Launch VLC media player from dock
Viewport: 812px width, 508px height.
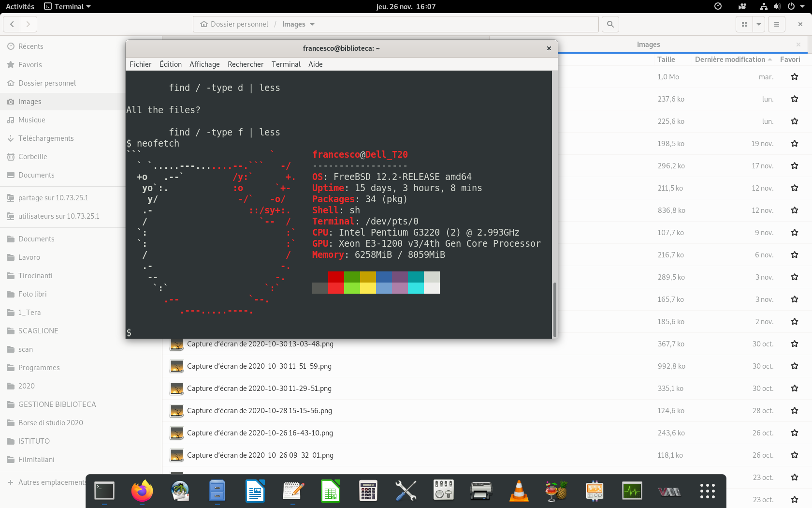click(519, 491)
